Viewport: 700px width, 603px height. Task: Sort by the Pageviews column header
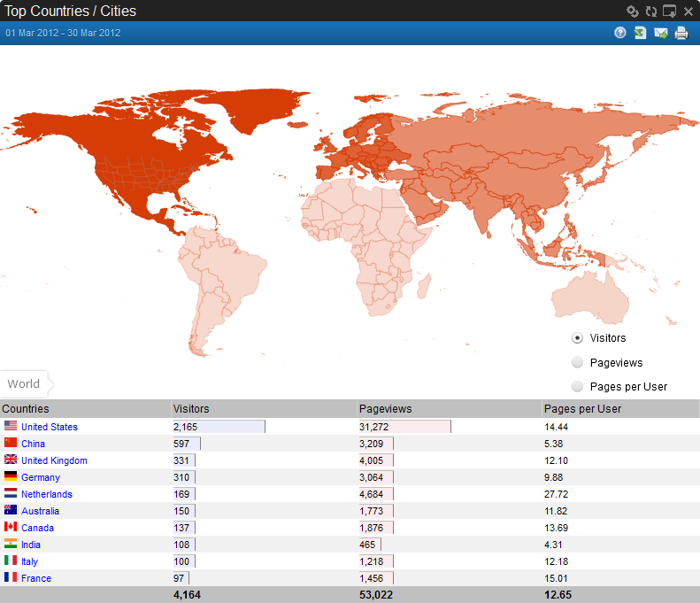[x=385, y=409]
